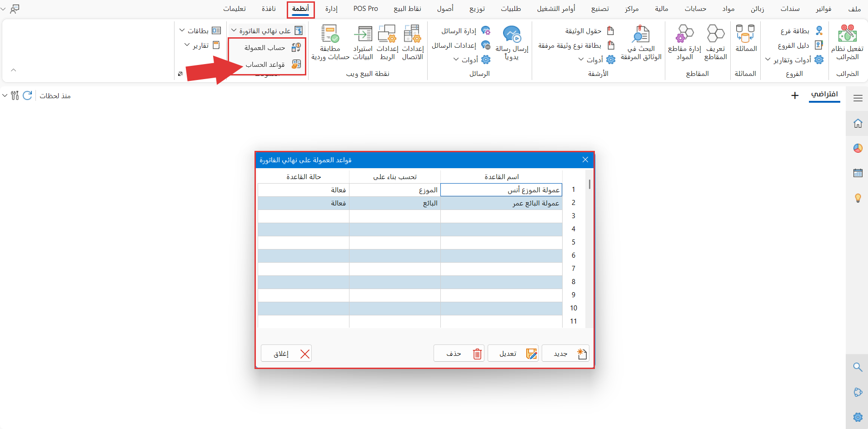
Task: Open the أنظمة ribbon tab
Action: (300, 9)
